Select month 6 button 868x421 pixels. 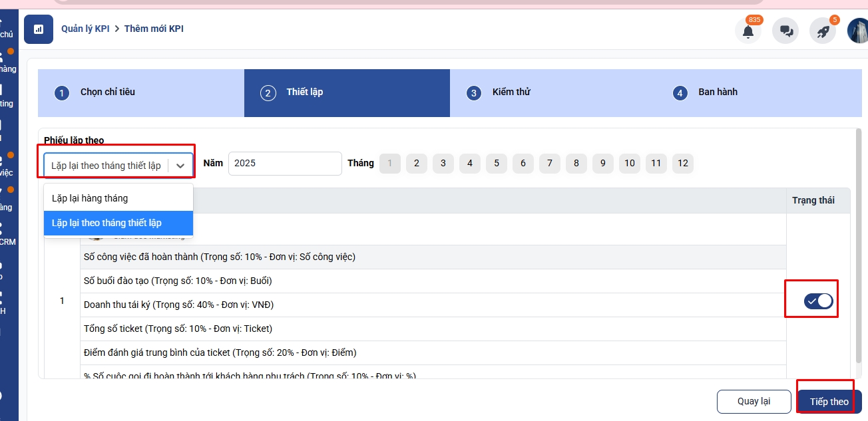(523, 164)
